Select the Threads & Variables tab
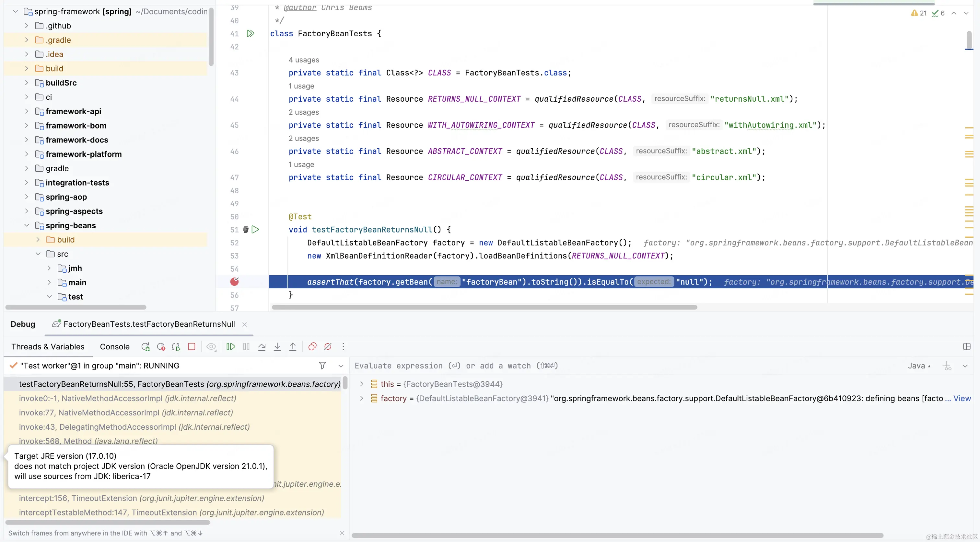The height and width of the screenshot is (542, 980). coord(48,347)
